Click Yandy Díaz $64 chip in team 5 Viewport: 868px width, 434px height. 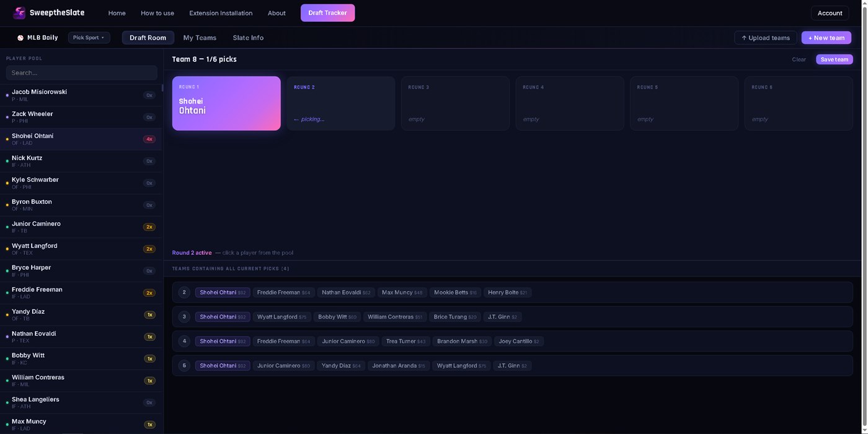point(341,366)
